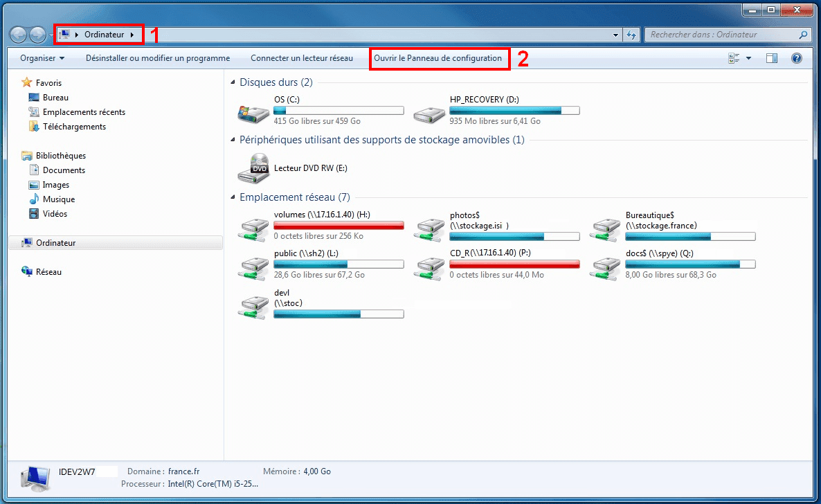Open Documents under Bibliothèques
The width and height of the screenshot is (821, 504).
coord(64,170)
